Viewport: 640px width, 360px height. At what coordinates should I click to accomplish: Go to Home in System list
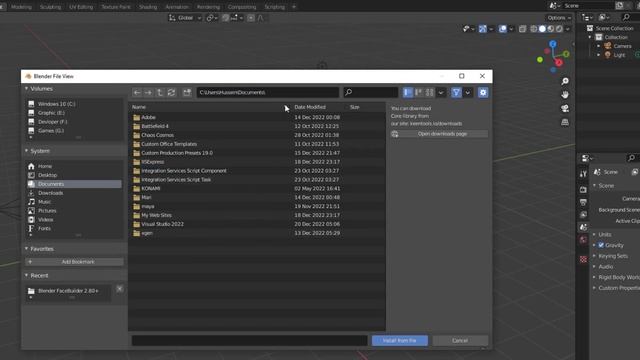[74, 166]
